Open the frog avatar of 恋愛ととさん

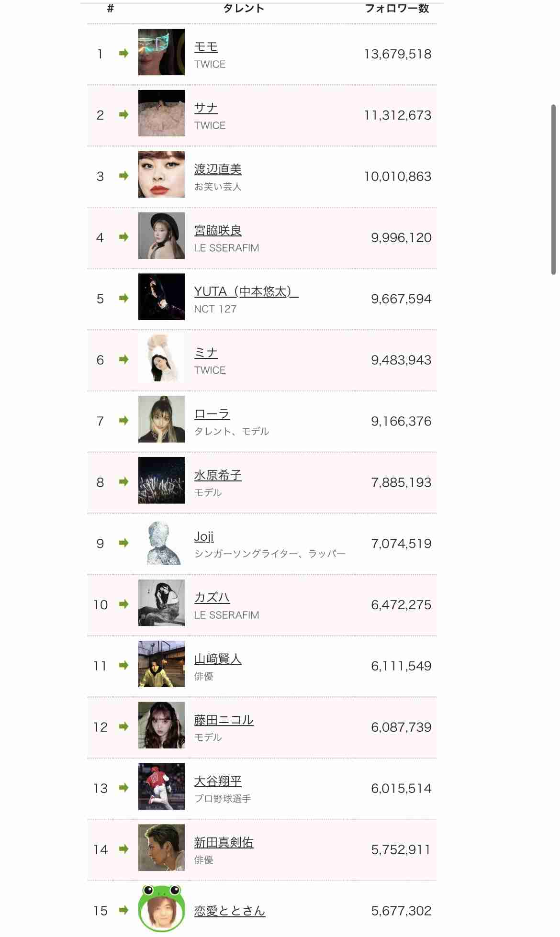coord(161,909)
